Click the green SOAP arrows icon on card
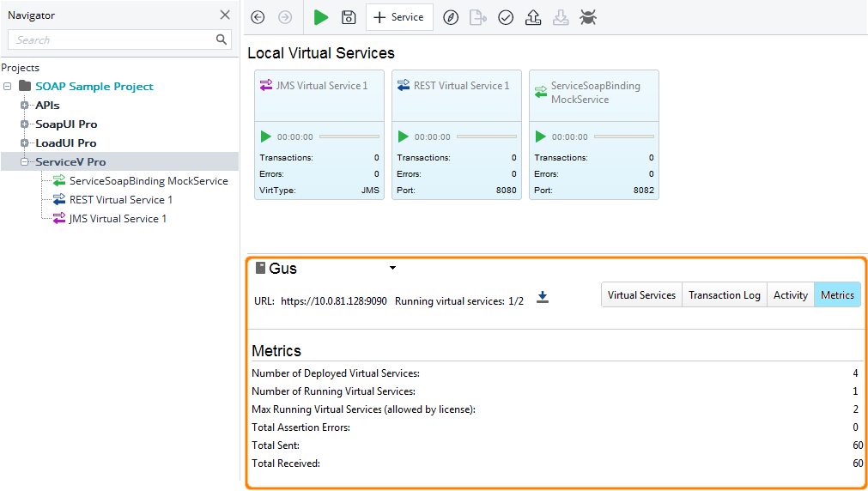 tap(541, 93)
